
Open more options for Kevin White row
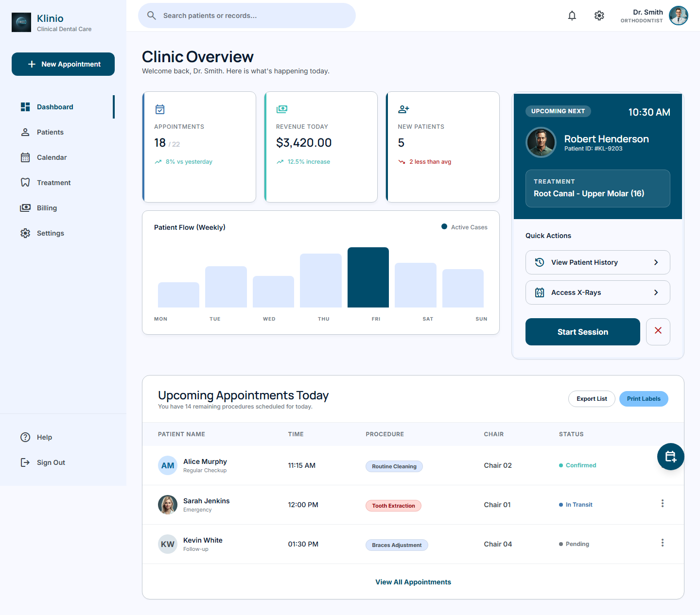(662, 543)
